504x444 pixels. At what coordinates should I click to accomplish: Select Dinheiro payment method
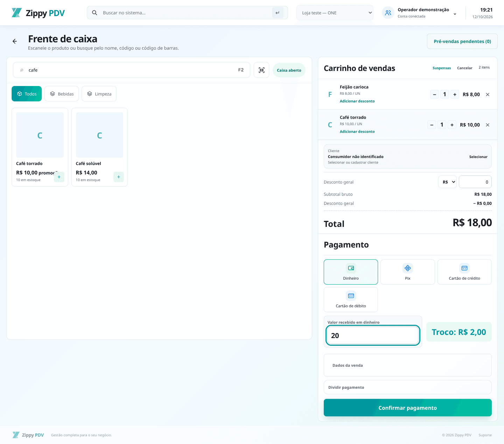pos(351,272)
